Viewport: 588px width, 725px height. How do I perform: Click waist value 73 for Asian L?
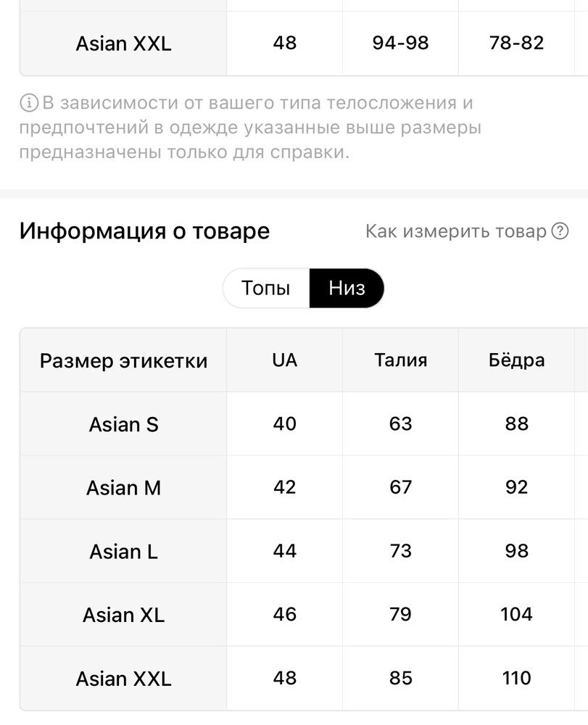click(401, 552)
